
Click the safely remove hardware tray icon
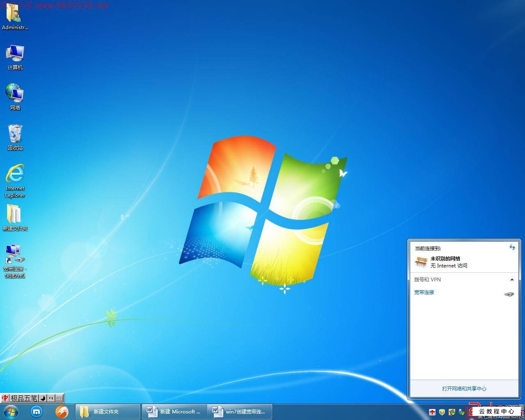tap(461, 412)
